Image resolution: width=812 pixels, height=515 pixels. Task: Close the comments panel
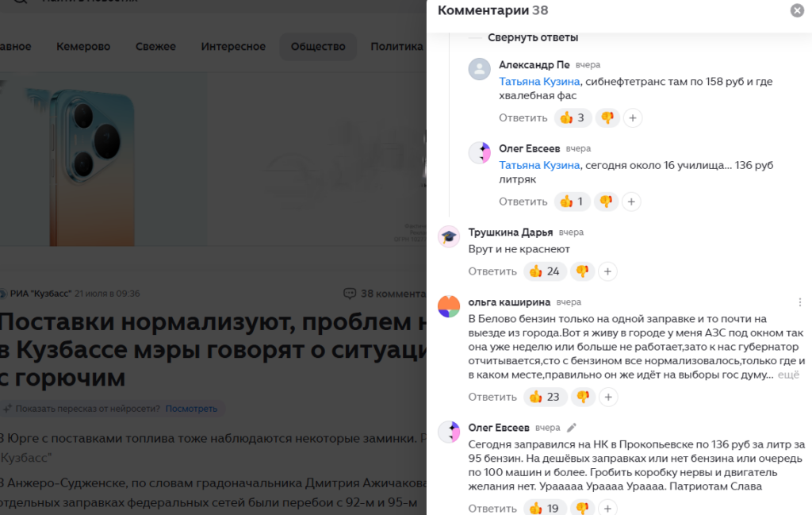(797, 10)
